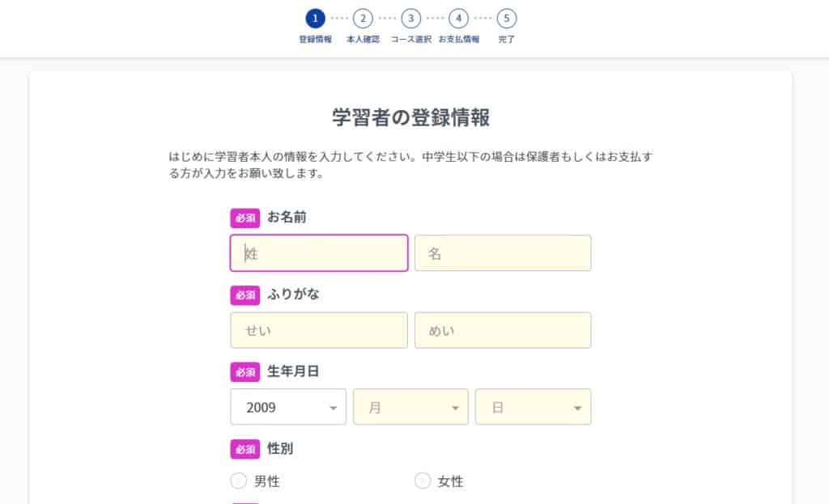Image resolution: width=829 pixels, height=504 pixels.
Task: Click the 姓 last name field
Action: point(319,253)
